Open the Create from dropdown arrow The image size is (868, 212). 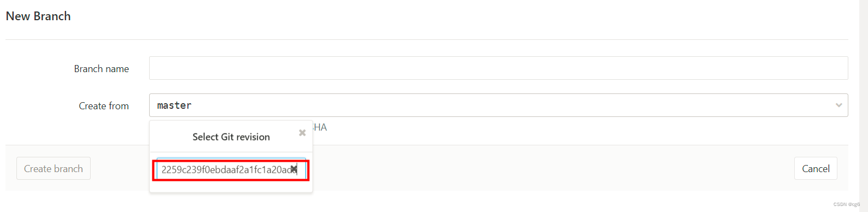click(x=839, y=105)
